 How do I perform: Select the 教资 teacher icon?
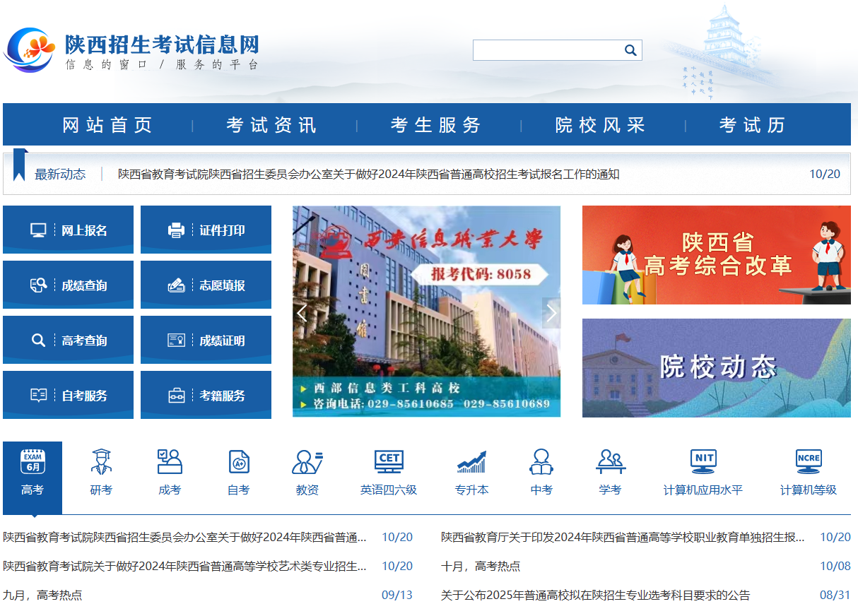(x=307, y=461)
